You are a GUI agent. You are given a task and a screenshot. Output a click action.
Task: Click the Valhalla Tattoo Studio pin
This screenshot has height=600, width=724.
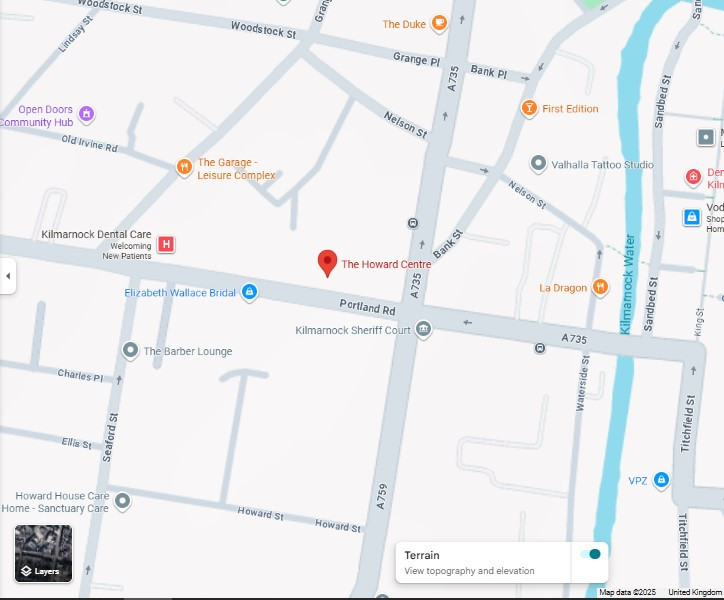(539, 164)
